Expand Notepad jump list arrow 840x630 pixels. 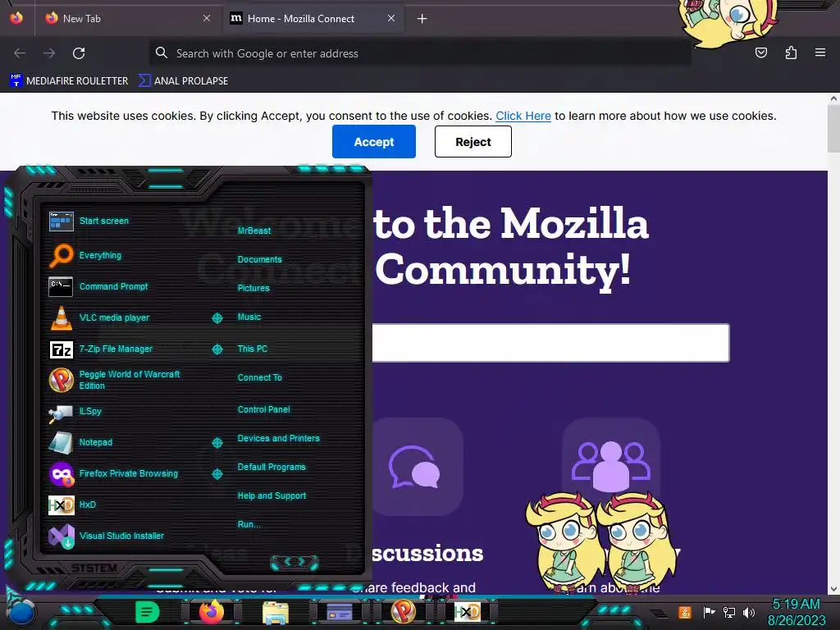[217, 442]
